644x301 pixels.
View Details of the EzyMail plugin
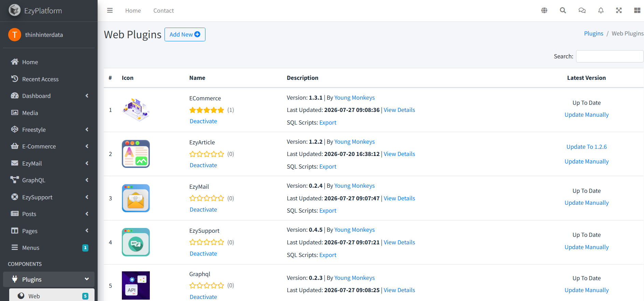coord(399,198)
